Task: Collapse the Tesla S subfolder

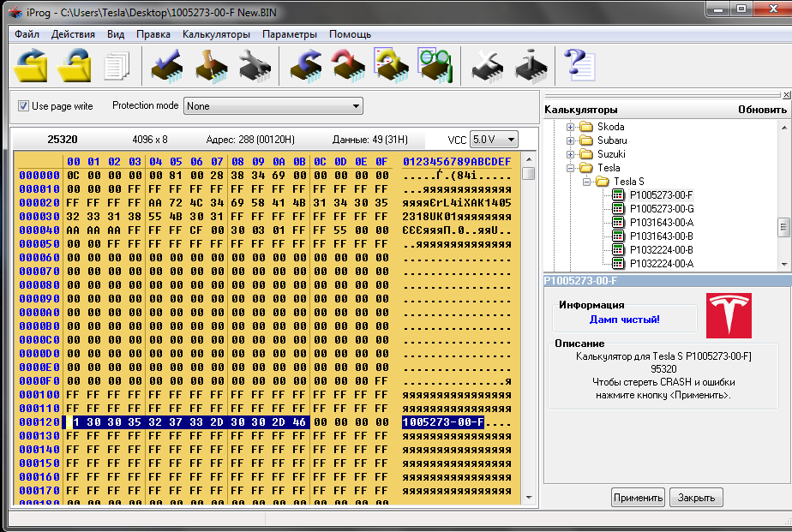Action: coord(586,182)
